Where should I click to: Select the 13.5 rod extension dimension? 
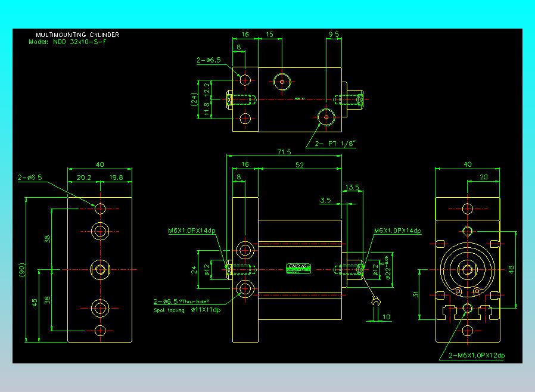[352, 187]
